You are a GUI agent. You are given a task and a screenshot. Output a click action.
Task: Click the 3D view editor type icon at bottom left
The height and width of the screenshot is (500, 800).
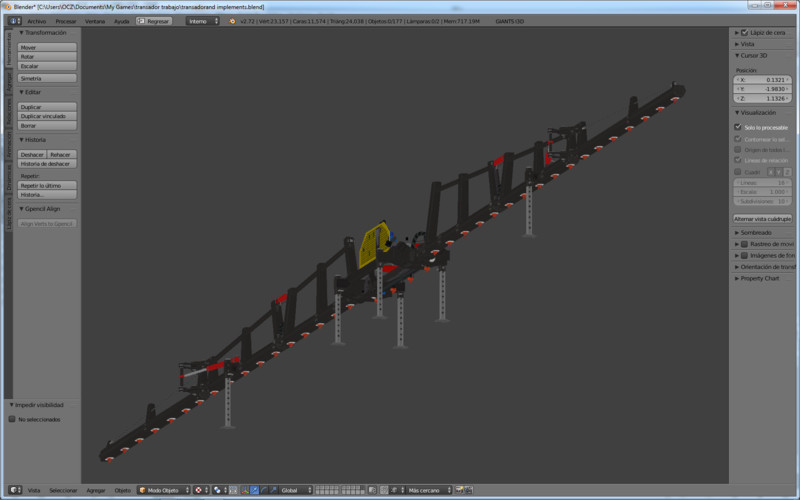[12, 490]
